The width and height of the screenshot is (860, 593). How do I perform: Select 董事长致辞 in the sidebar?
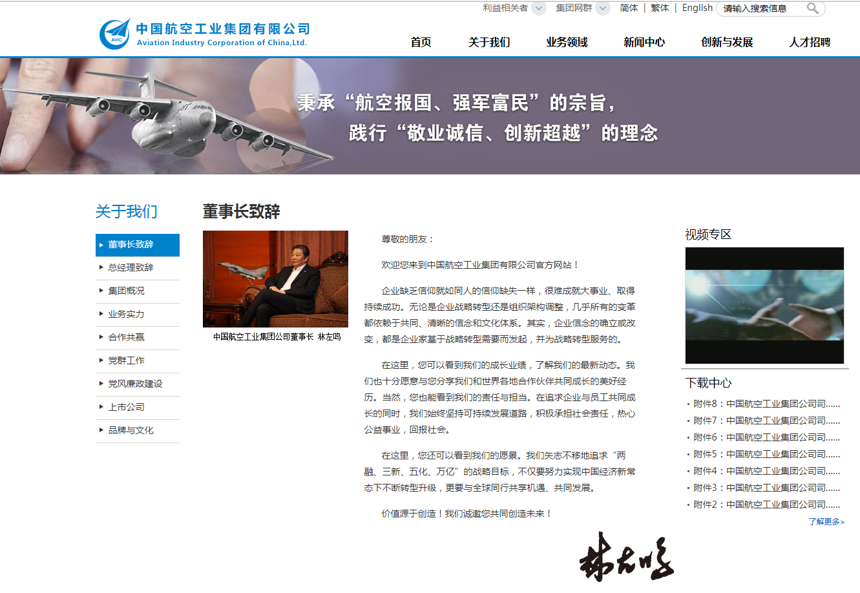[138, 245]
